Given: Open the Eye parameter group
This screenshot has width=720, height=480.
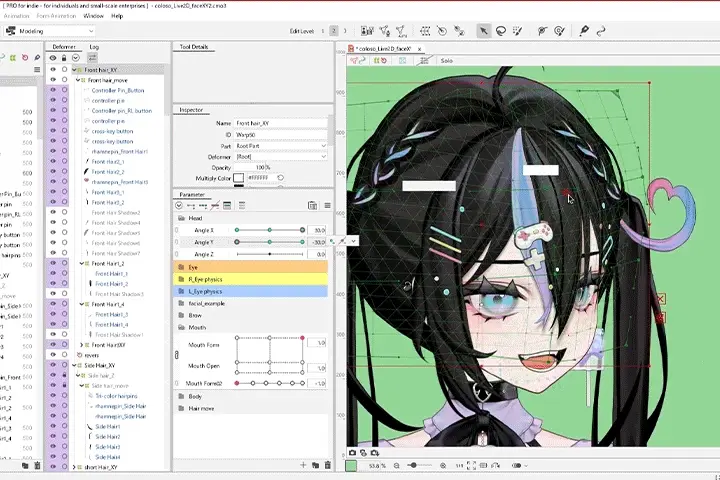Looking at the screenshot, I should tap(251, 267).
